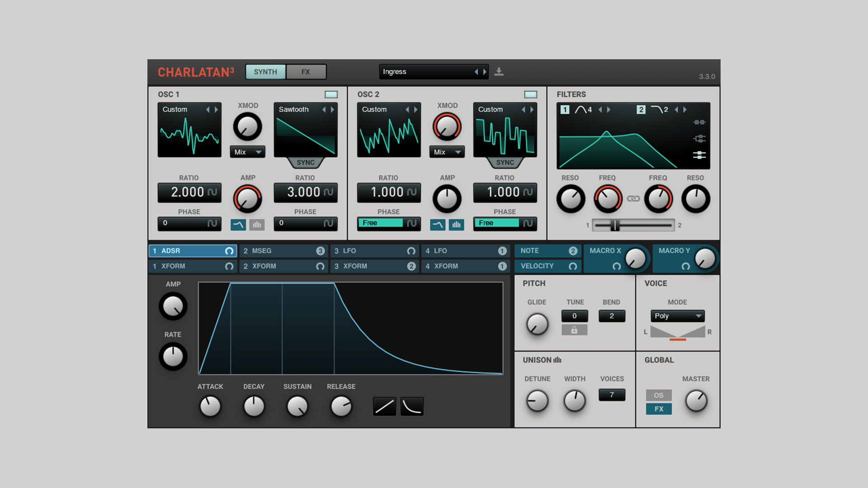Select the serial filter routing icon
This screenshot has width=868, height=488.
(x=699, y=122)
